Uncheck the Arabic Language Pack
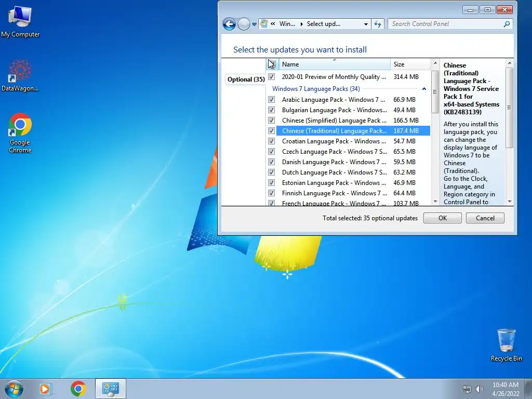The height and width of the screenshot is (399, 532). (271, 99)
